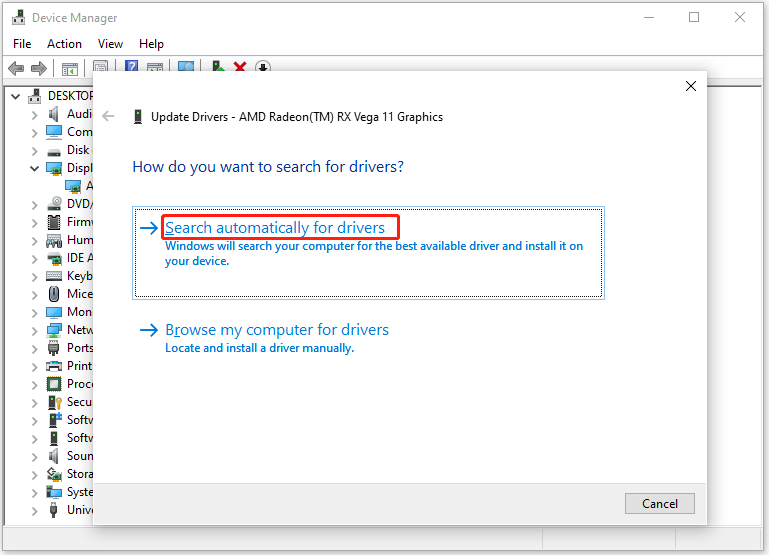The image size is (769, 555).
Task: Click the Back arrow in Device Manager toolbar
Action: [16, 68]
